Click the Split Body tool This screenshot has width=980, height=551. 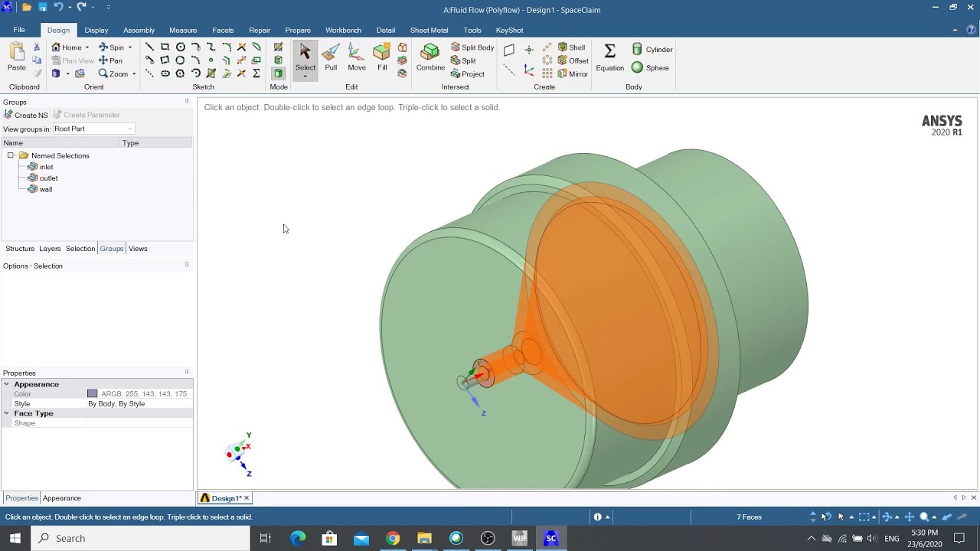coord(472,47)
